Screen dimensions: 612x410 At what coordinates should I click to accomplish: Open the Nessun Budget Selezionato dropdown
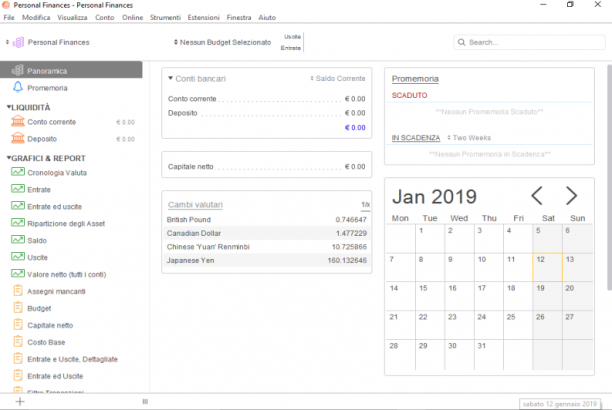click(x=222, y=42)
